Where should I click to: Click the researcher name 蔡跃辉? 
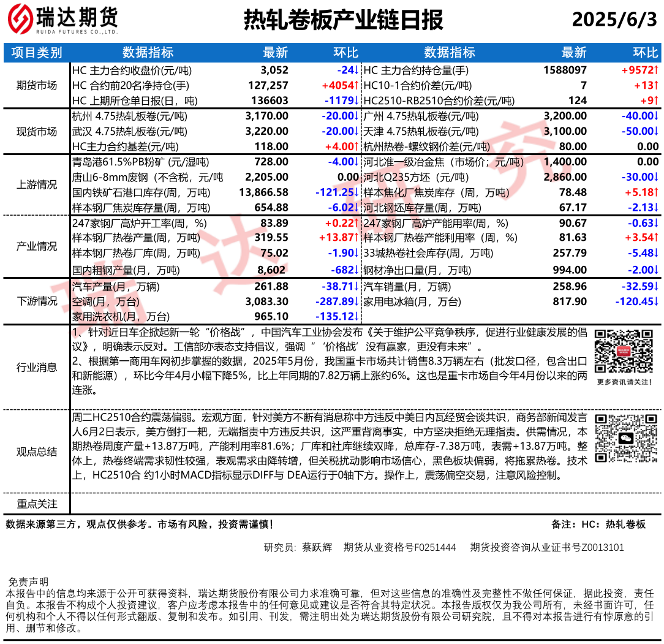tap(317, 547)
